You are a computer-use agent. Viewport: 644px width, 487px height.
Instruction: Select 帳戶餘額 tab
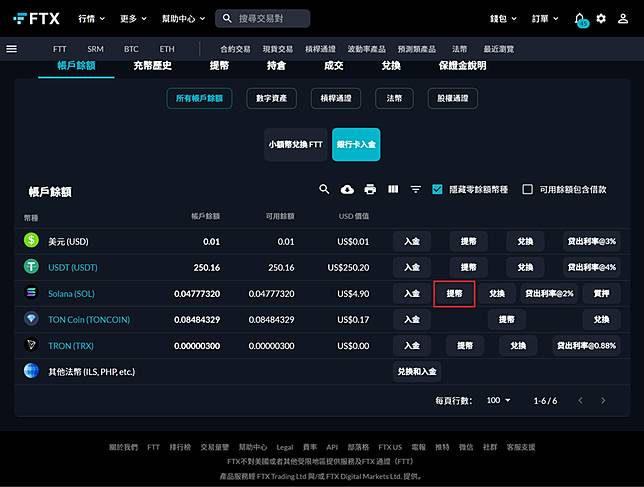point(76,66)
